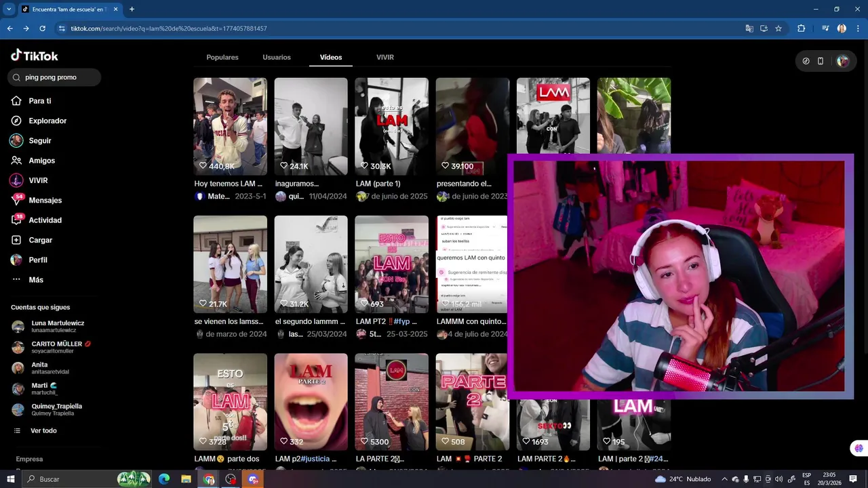The width and height of the screenshot is (868, 488).
Task: Open video 'LAM PT2' with 693 likes
Action: click(391, 264)
